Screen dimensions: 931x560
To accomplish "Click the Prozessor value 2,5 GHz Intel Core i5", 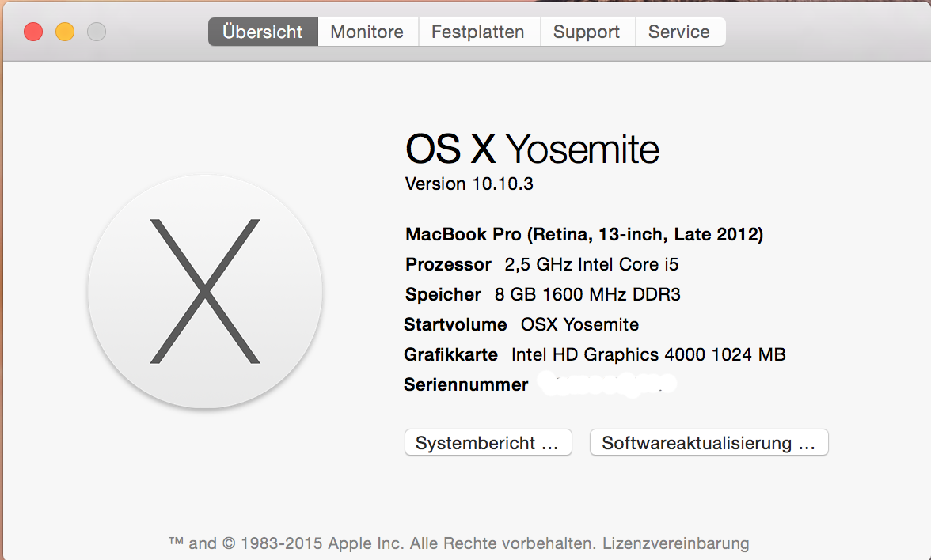I will (x=591, y=264).
